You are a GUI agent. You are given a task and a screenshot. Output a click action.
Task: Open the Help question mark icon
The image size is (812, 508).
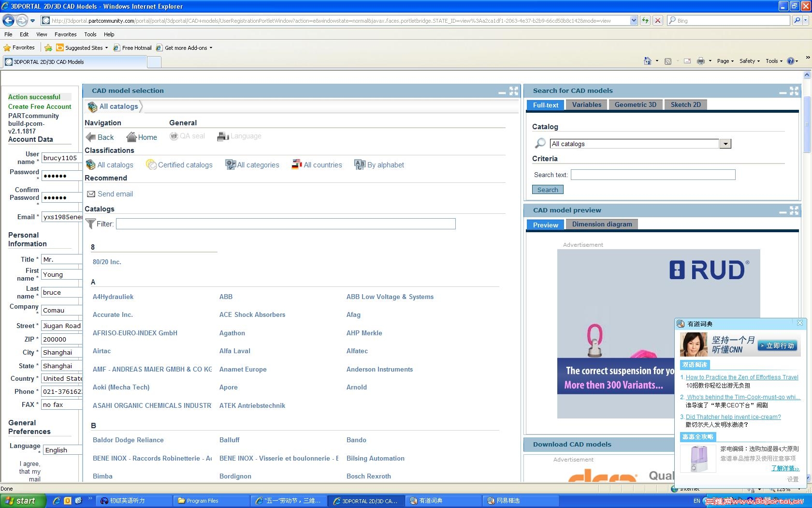point(791,61)
